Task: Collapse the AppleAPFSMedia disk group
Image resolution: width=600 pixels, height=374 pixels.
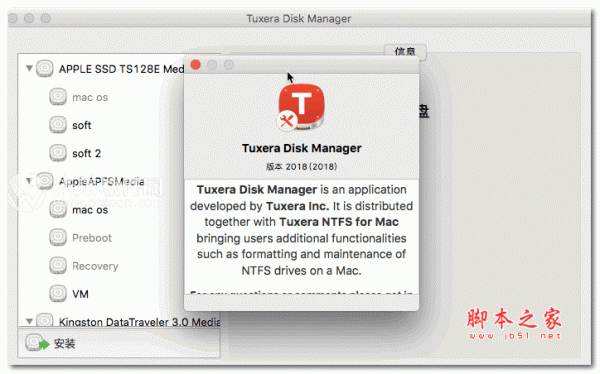Action: (29, 180)
